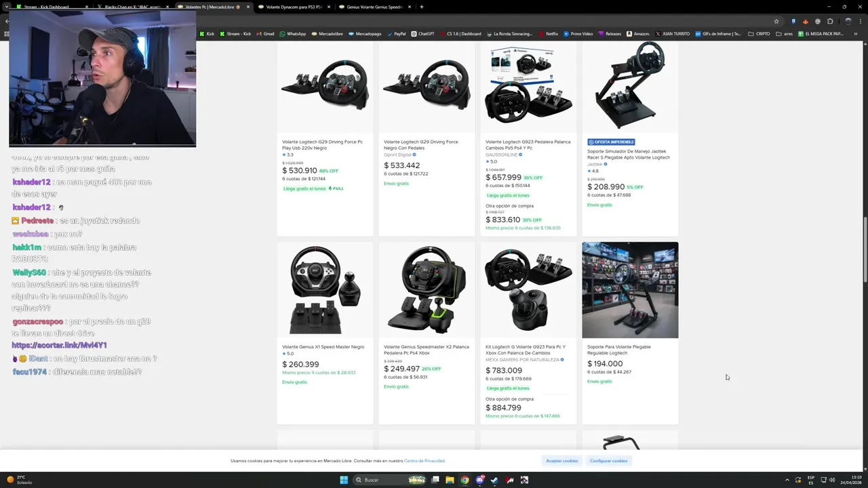Image resolution: width=868 pixels, height=488 pixels.
Task: Open the PayPal bookmark
Action: 396,34
